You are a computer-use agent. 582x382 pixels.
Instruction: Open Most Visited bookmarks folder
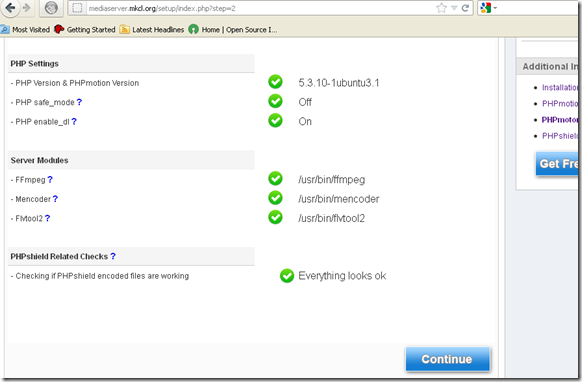coord(25,30)
